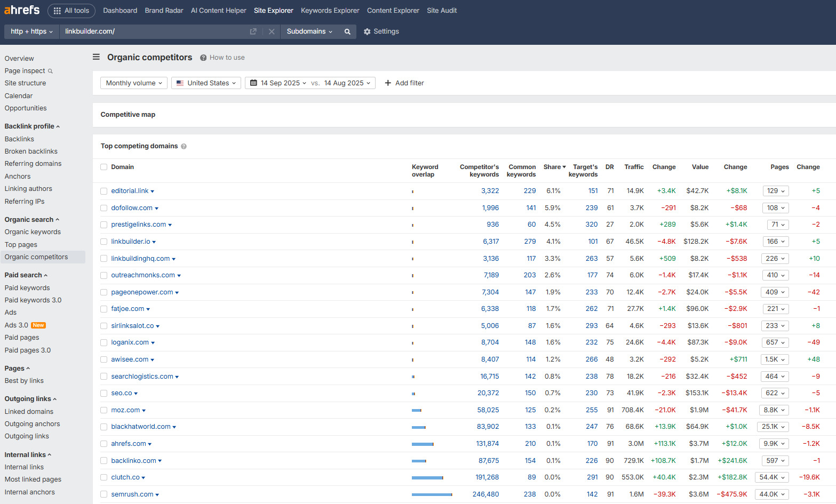Open Best by links in the sidebar

coord(24,381)
